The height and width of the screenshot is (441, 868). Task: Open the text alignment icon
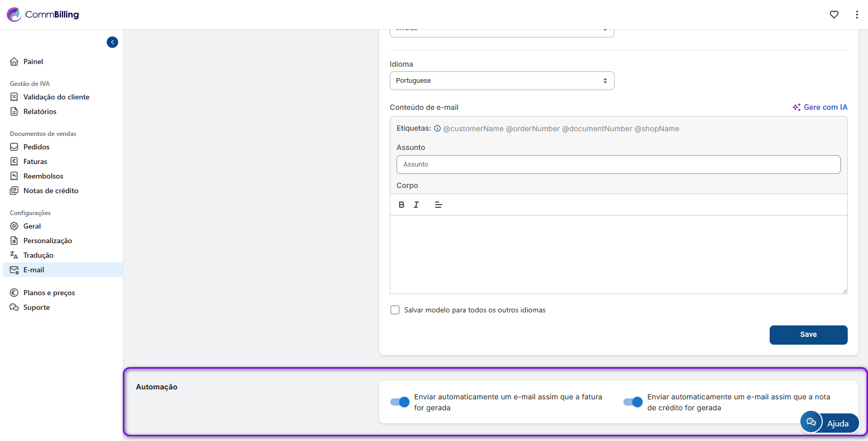click(x=438, y=205)
